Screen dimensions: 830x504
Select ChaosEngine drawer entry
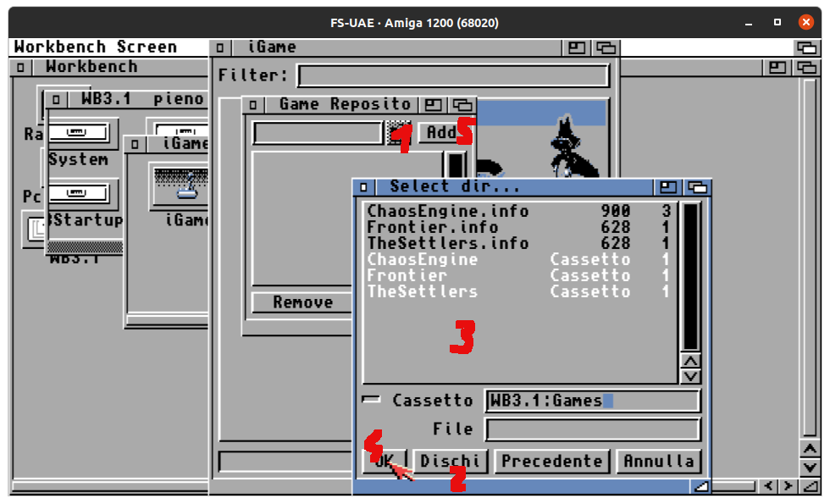pos(518,259)
